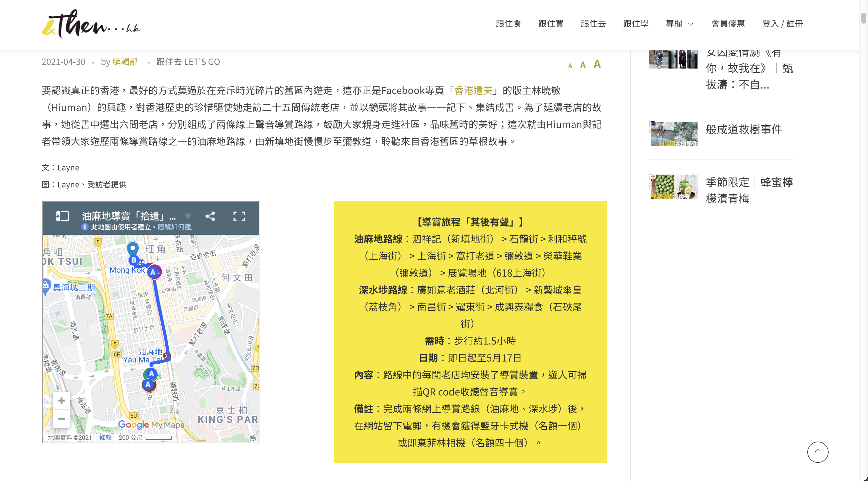Click the 《有你，故我在》 article thumbnail

(x=674, y=59)
